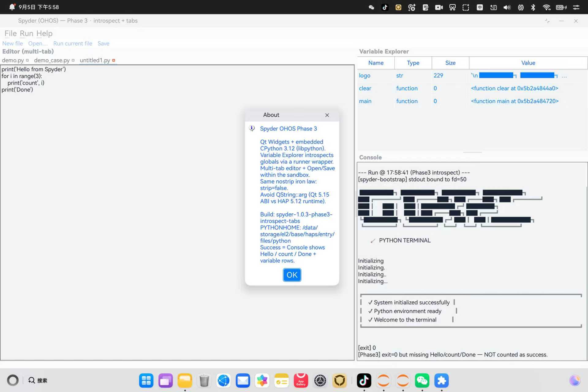Image resolution: width=588 pixels, height=392 pixels.
Task: Open the quick note icon in the top bar
Action: pyautogui.click(x=425, y=7)
